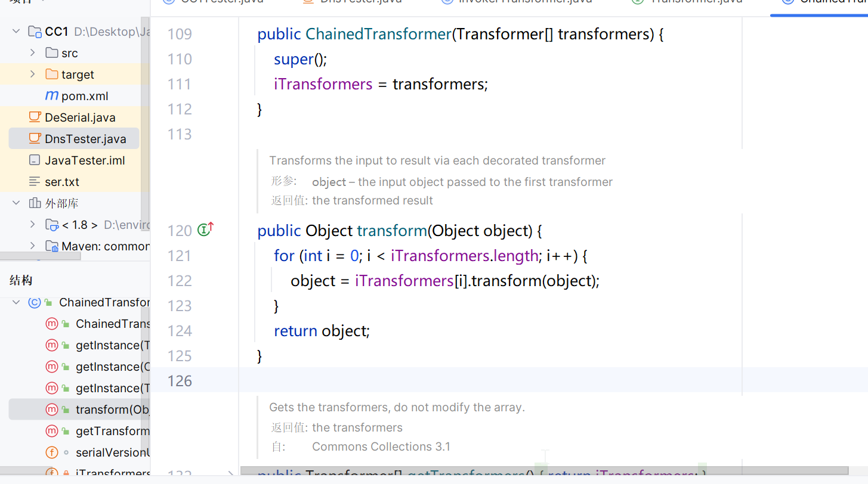This screenshot has height=484, width=868.
Task: Click the Maven icon beside pom.xml
Action: 52,96
